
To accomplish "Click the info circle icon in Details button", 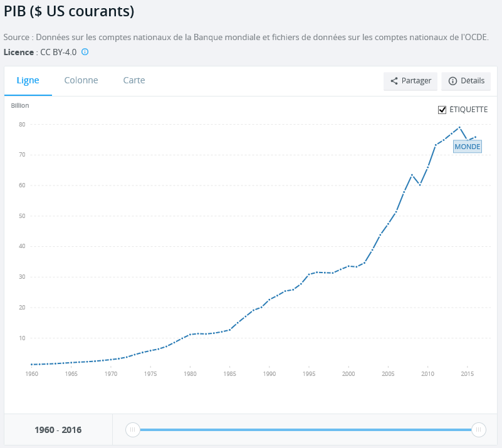I will pyautogui.click(x=452, y=81).
